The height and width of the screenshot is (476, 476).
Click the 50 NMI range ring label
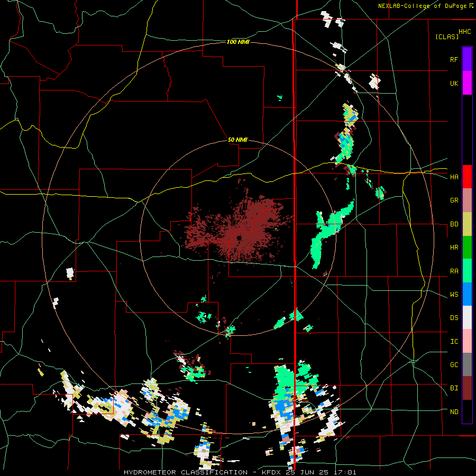pos(237,140)
